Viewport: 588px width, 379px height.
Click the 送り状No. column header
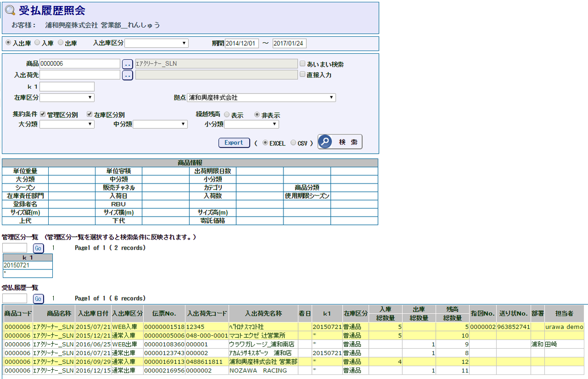click(514, 314)
